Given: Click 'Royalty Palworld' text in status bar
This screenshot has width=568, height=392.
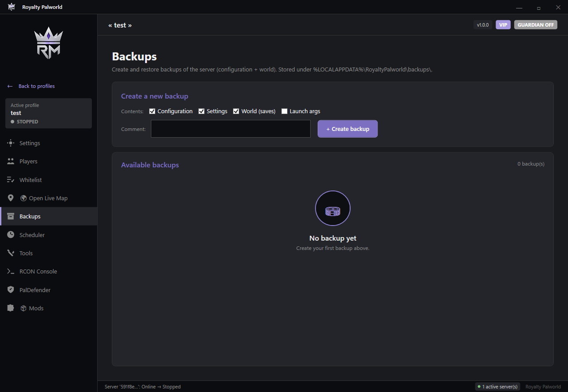Looking at the screenshot, I should coord(543,387).
